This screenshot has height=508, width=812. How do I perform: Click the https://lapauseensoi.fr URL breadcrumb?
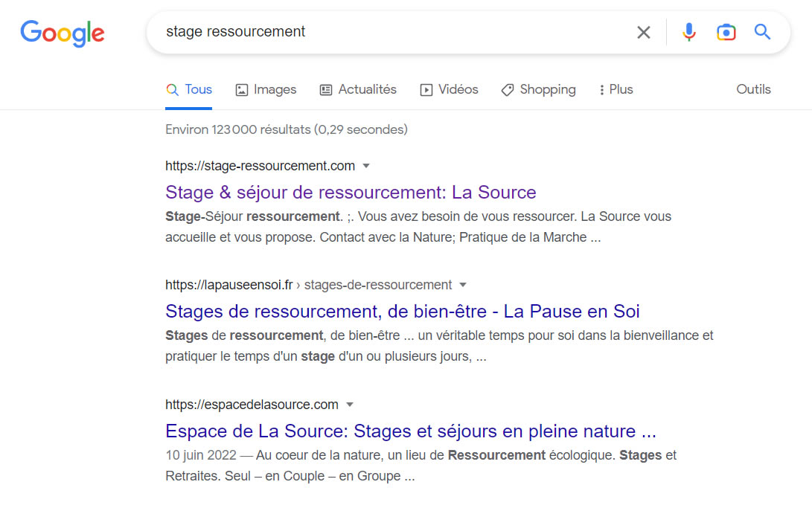click(229, 285)
